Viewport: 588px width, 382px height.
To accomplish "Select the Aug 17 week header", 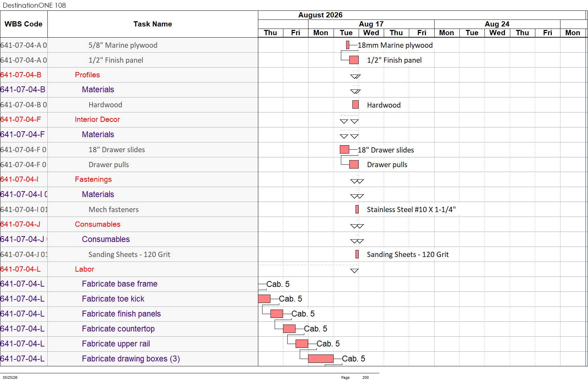I will coord(371,24).
